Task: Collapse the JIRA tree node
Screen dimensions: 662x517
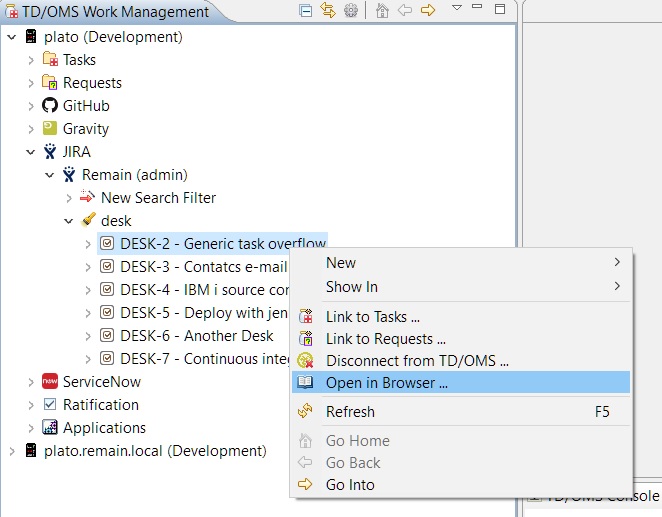Action: [x=31, y=152]
